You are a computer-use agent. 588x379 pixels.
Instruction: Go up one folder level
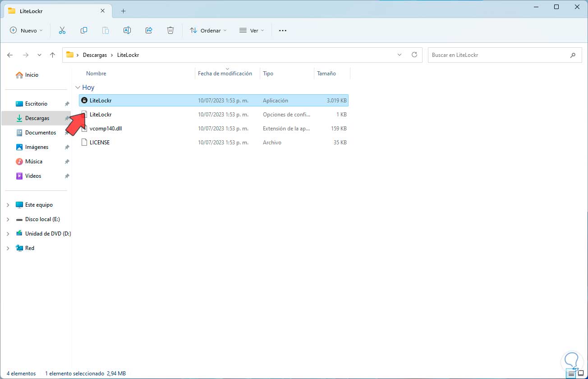pyautogui.click(x=52, y=55)
